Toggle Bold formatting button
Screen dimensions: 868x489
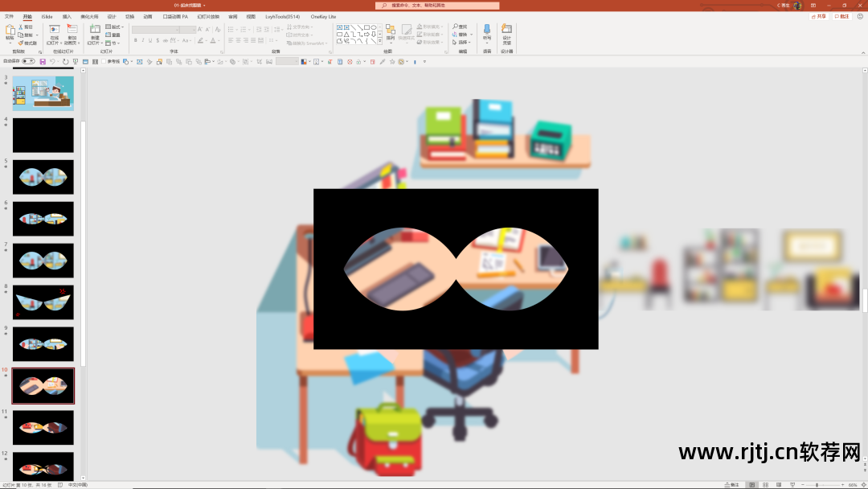point(136,40)
